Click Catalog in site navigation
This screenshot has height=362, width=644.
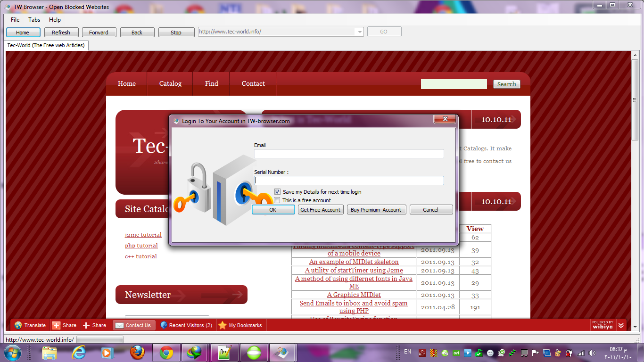170,83
